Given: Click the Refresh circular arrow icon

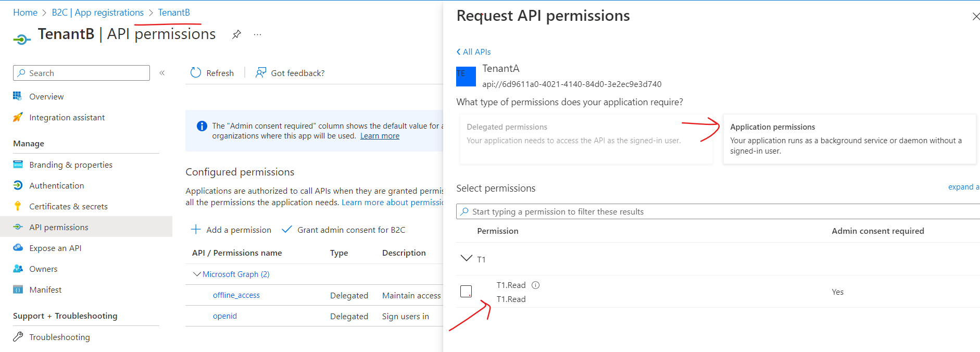Looking at the screenshot, I should point(196,73).
